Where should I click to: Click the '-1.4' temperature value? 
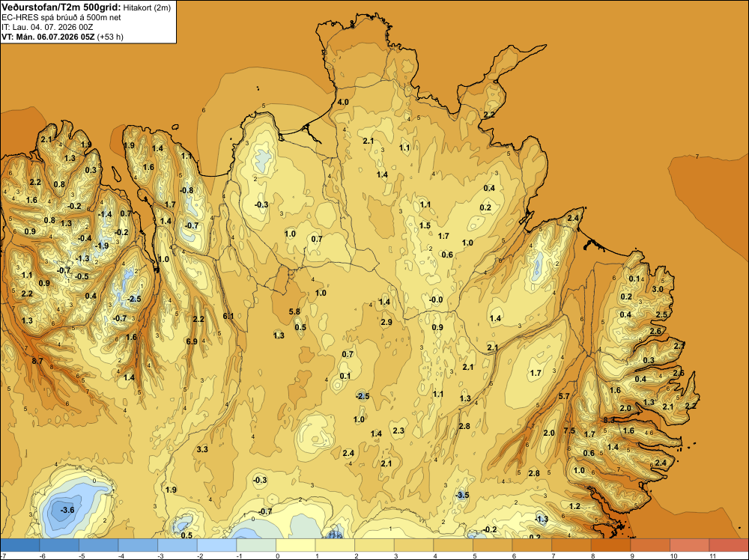click(105, 214)
